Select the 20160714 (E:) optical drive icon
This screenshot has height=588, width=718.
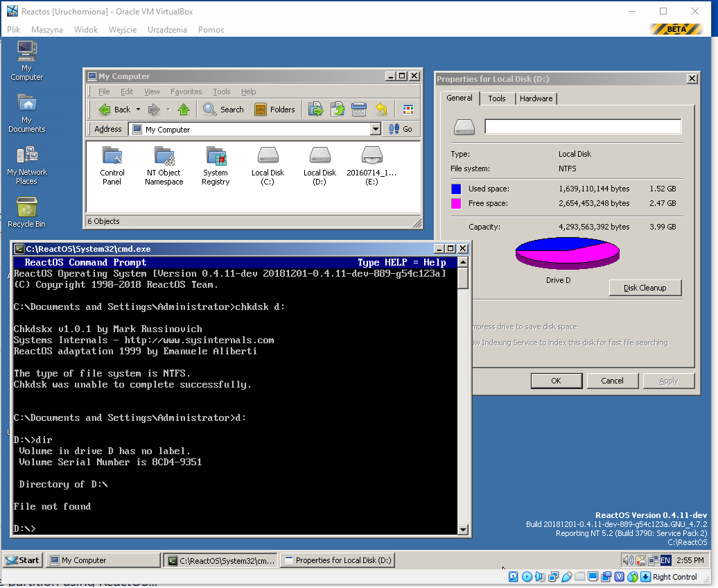tap(371, 166)
